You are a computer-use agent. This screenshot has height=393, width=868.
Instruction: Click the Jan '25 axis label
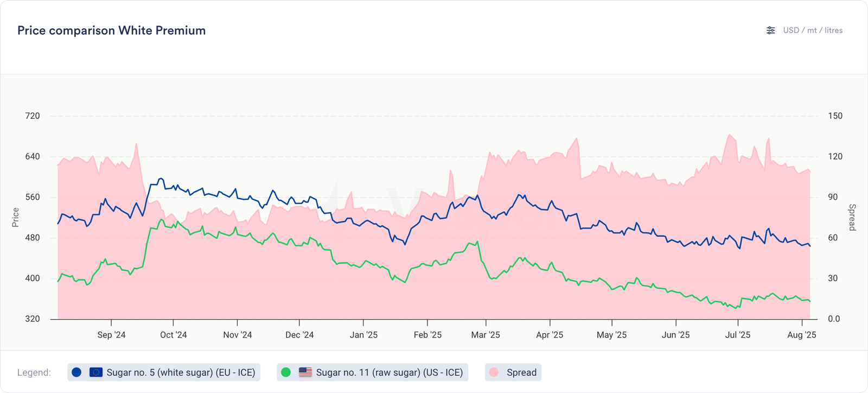click(x=363, y=335)
